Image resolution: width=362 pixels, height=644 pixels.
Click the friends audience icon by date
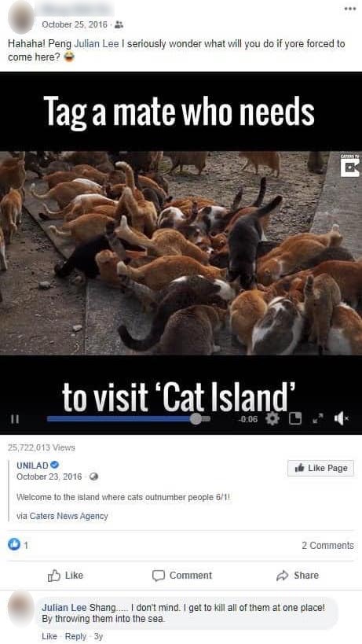point(119,25)
